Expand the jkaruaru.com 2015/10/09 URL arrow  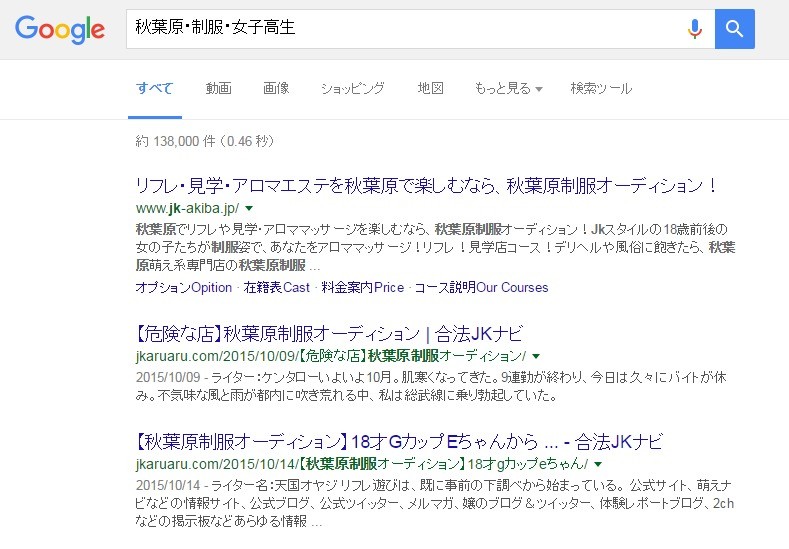coord(536,356)
